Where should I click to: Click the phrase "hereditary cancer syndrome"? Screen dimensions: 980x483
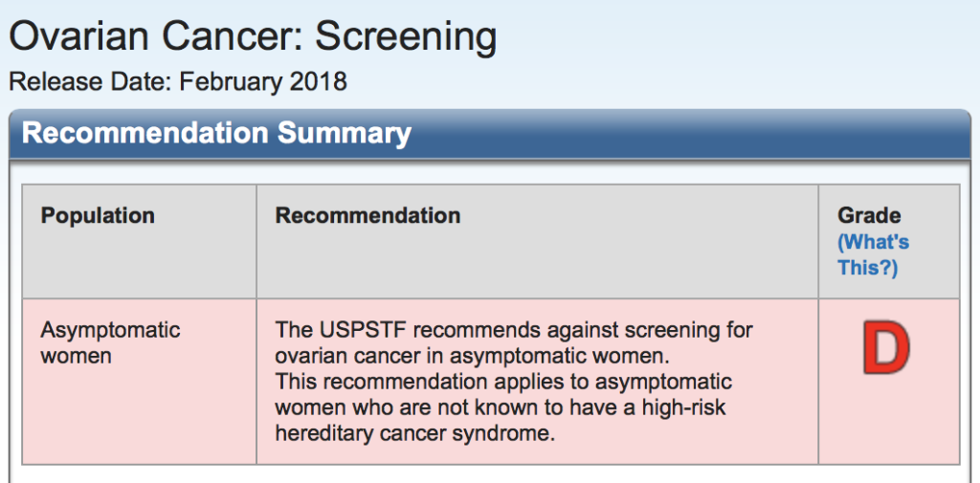pyautogui.click(x=414, y=433)
